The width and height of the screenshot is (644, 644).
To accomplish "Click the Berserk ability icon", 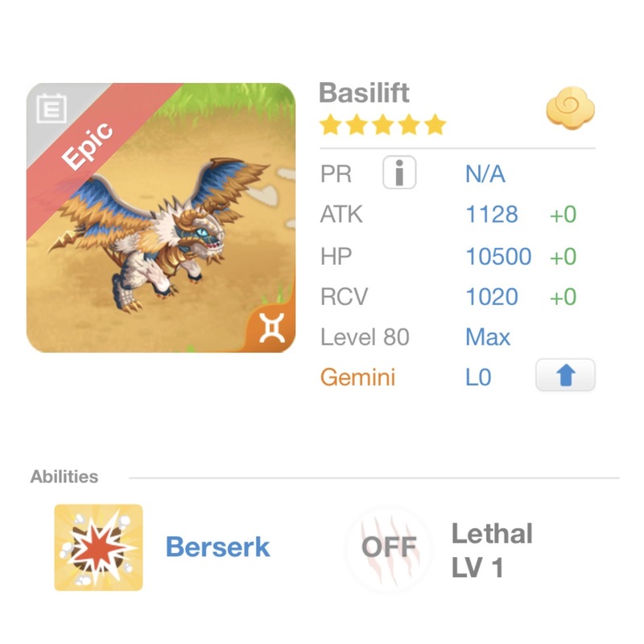I will tap(98, 547).
